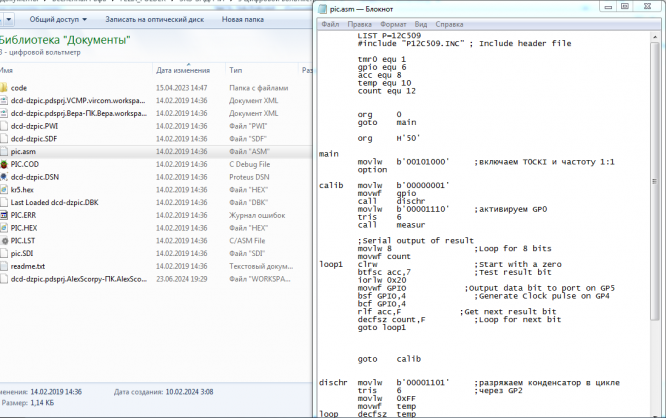Click the Журнал ошибок type cell
This screenshot has width=666, height=418.
click(257, 215)
